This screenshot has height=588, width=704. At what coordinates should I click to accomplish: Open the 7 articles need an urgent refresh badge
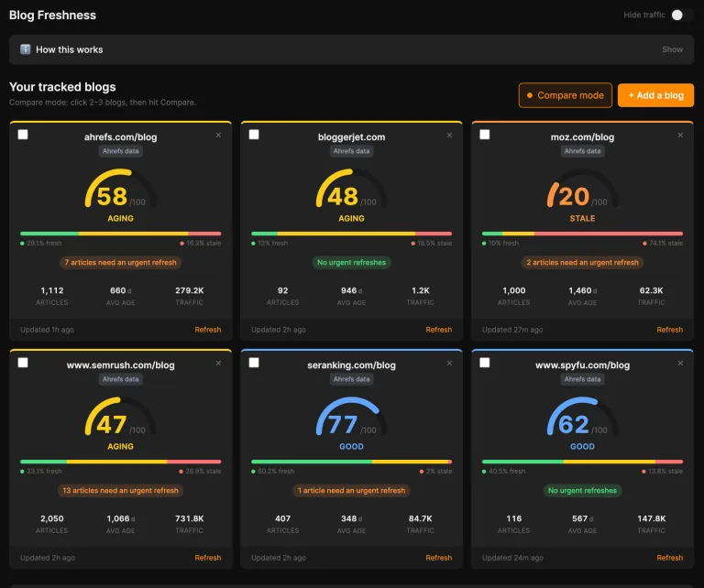pyautogui.click(x=120, y=262)
